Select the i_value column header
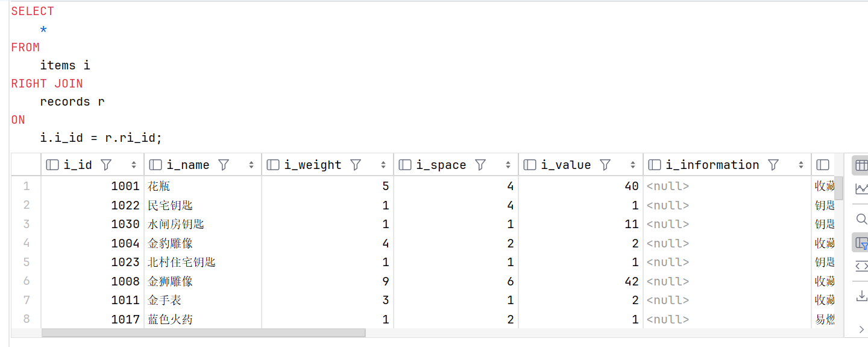 pos(580,165)
